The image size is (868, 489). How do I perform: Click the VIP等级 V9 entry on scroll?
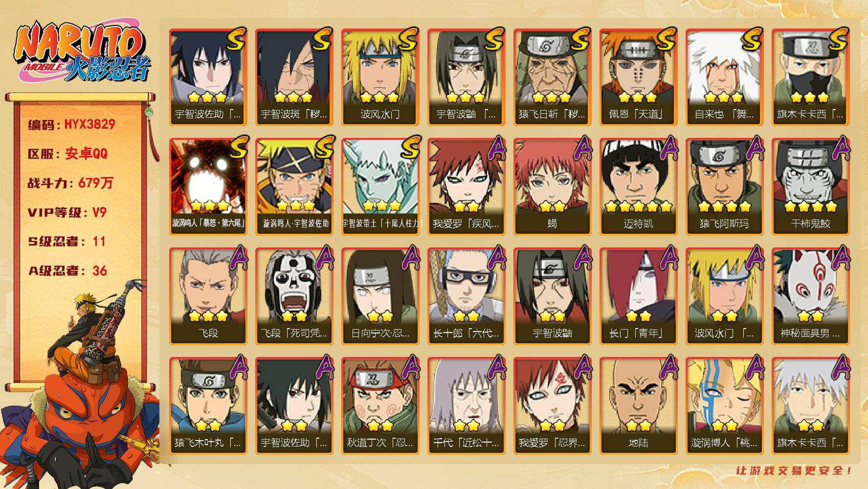tap(67, 212)
